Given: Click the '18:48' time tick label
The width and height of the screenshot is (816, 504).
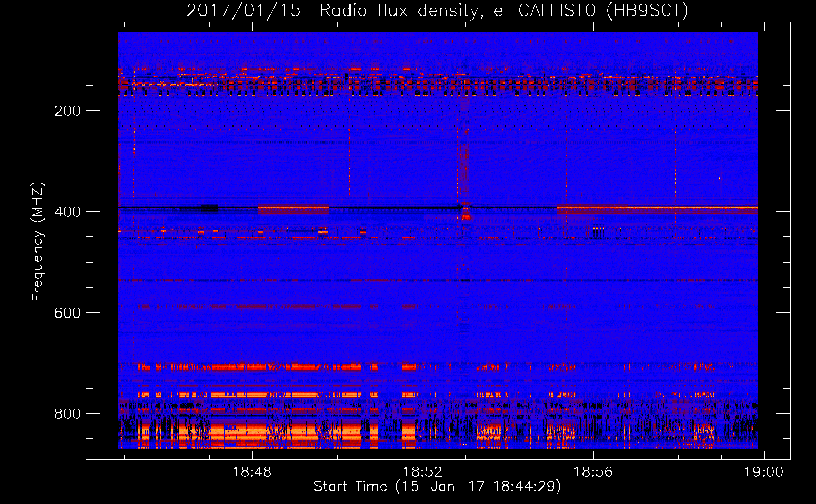Looking at the screenshot, I should click(252, 472).
